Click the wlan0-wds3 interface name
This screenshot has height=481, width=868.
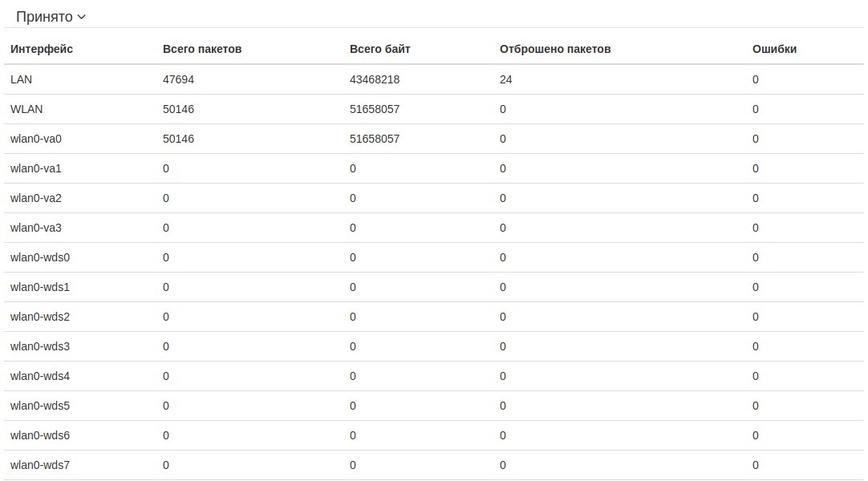tap(40, 346)
